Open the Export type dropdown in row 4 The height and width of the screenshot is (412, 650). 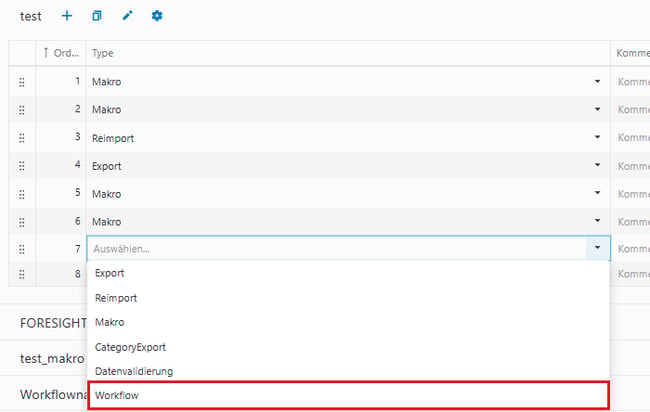pyautogui.click(x=597, y=165)
